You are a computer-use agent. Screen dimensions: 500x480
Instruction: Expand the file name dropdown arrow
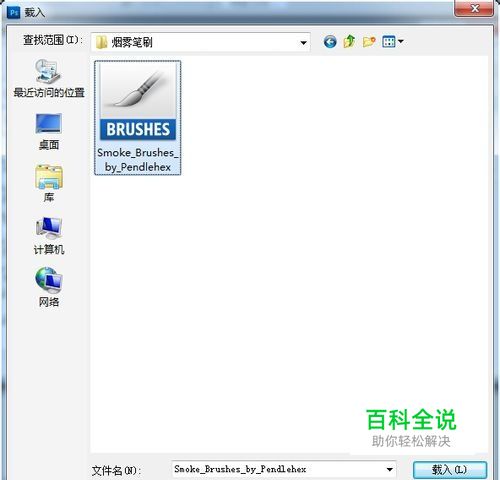click(389, 470)
